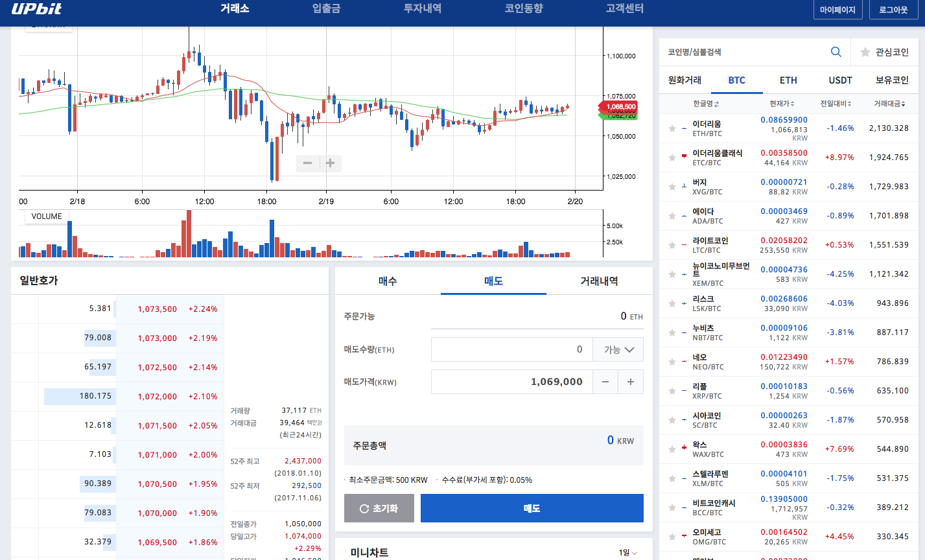Click the star for 비트코인캐시 BCC/BTC
The image size is (925, 560).
tap(672, 507)
